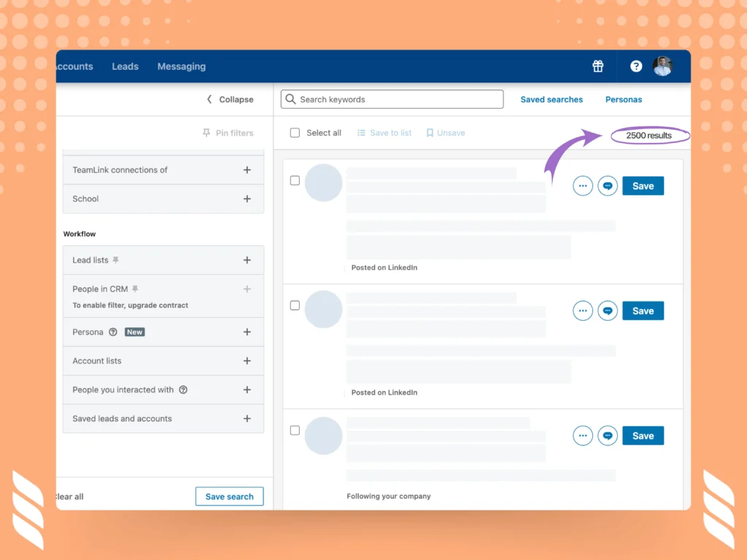Screen dimensions: 747x560
Task: Click the Save to list icon
Action: click(x=363, y=133)
